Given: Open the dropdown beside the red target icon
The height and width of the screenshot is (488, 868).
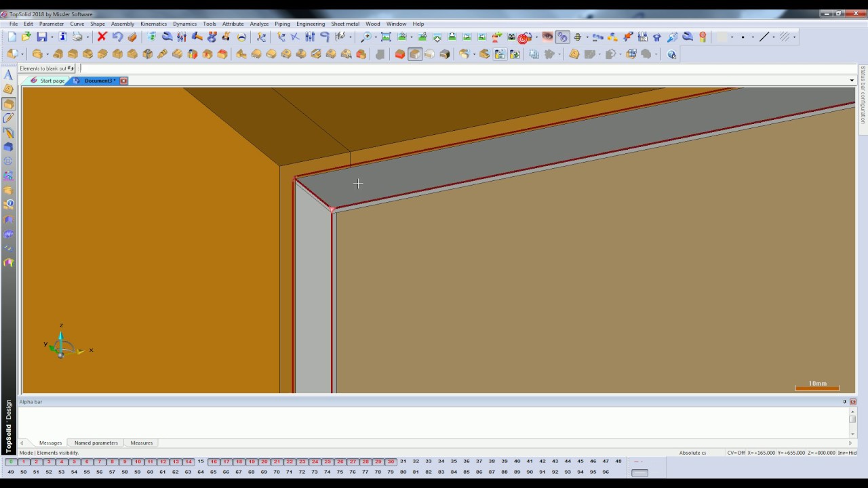Looking at the screenshot, I should click(536, 37).
